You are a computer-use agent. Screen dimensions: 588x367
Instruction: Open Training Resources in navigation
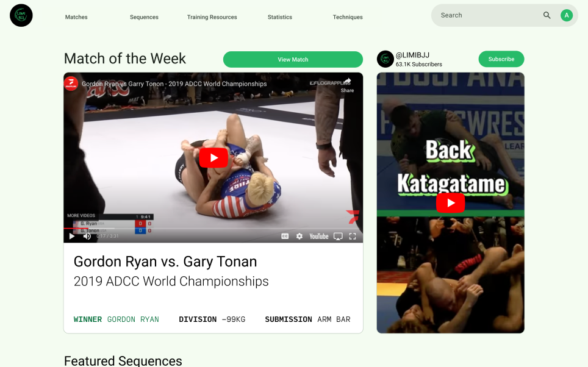pyautogui.click(x=212, y=17)
